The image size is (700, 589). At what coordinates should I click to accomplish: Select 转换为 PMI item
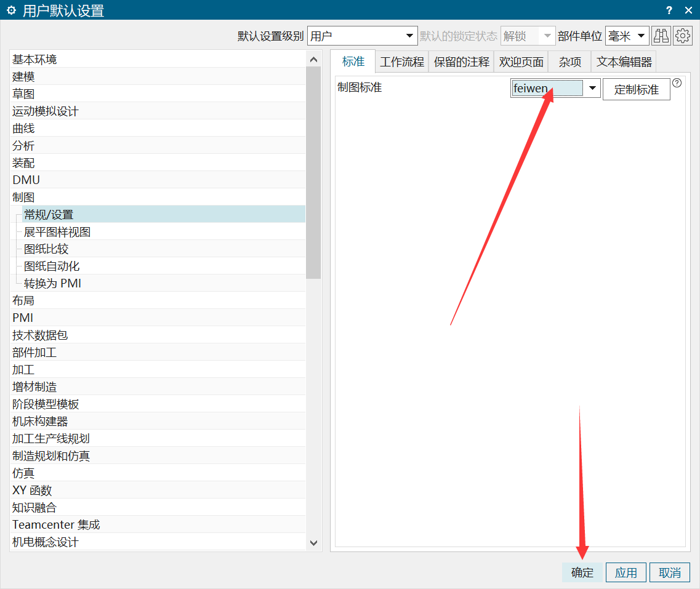point(164,283)
